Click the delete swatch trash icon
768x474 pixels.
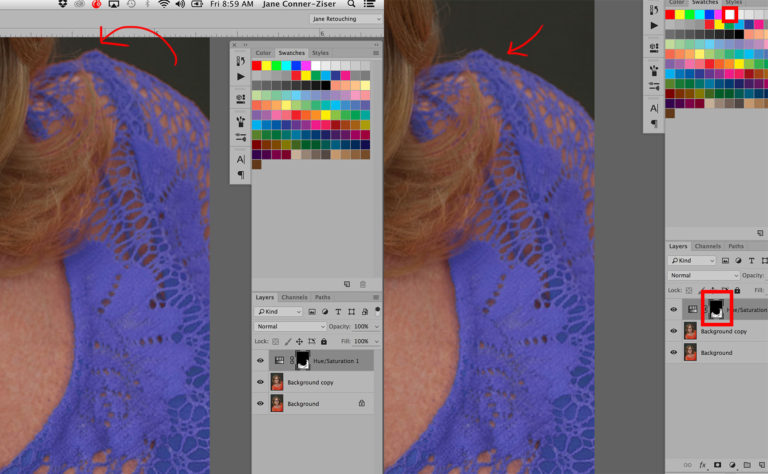point(363,284)
